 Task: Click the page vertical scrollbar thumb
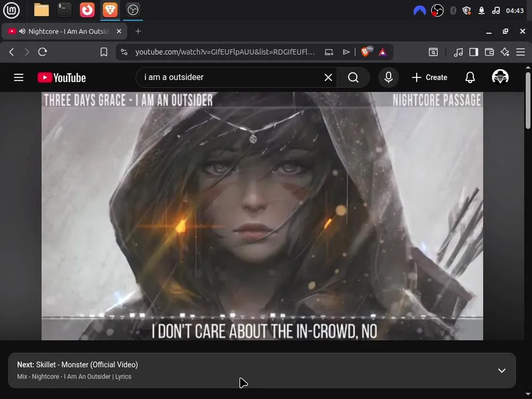click(528, 100)
